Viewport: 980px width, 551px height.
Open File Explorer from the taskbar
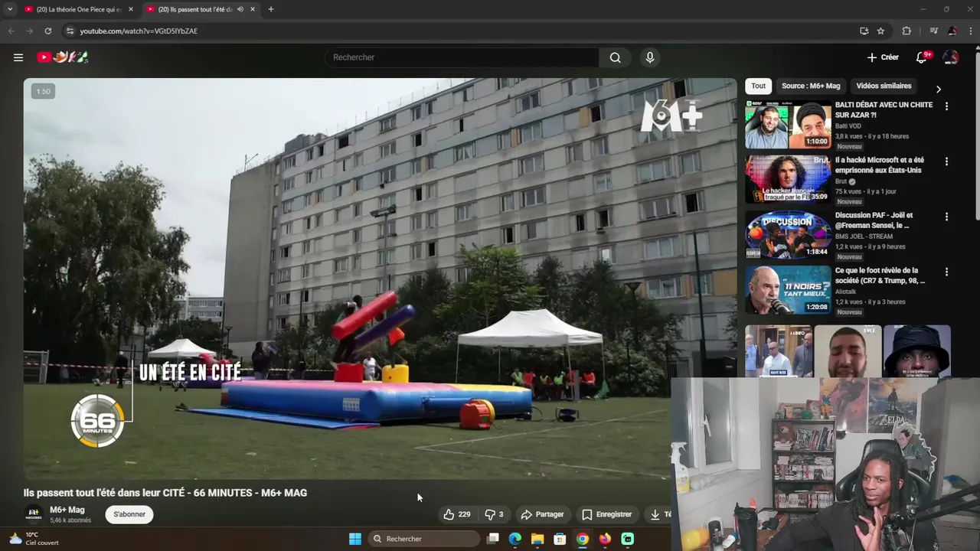coord(537,539)
